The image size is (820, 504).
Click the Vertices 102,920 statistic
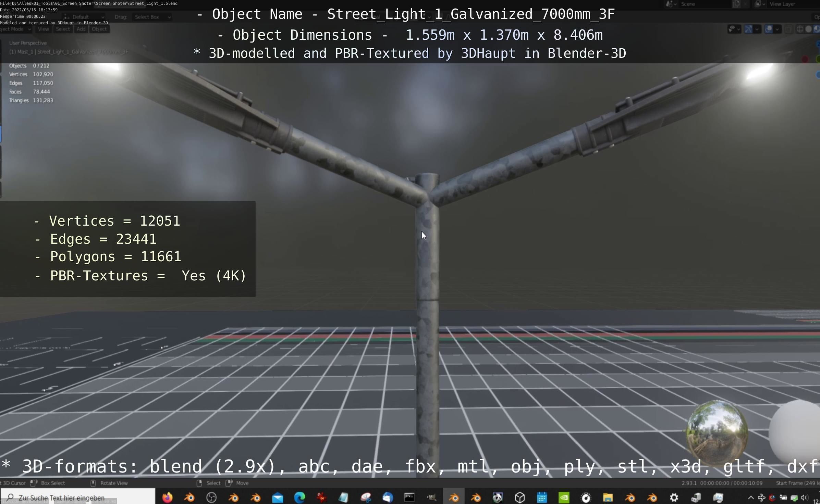[31, 74]
